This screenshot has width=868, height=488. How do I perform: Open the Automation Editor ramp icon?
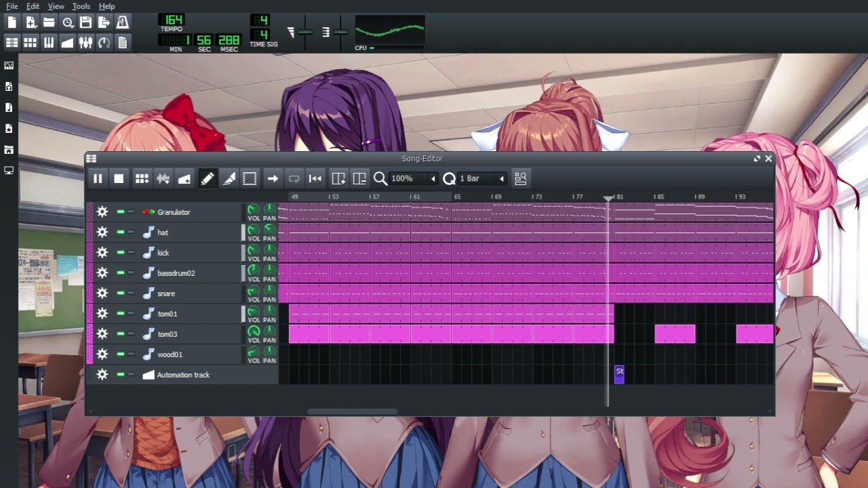pyautogui.click(x=67, y=43)
